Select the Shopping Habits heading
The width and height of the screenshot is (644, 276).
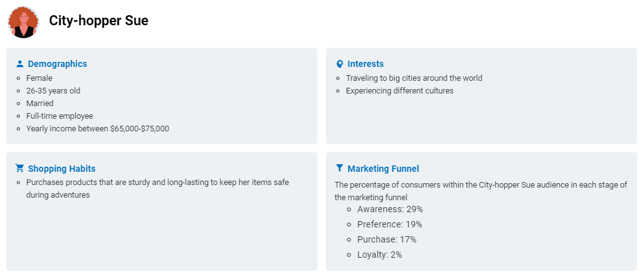point(61,169)
